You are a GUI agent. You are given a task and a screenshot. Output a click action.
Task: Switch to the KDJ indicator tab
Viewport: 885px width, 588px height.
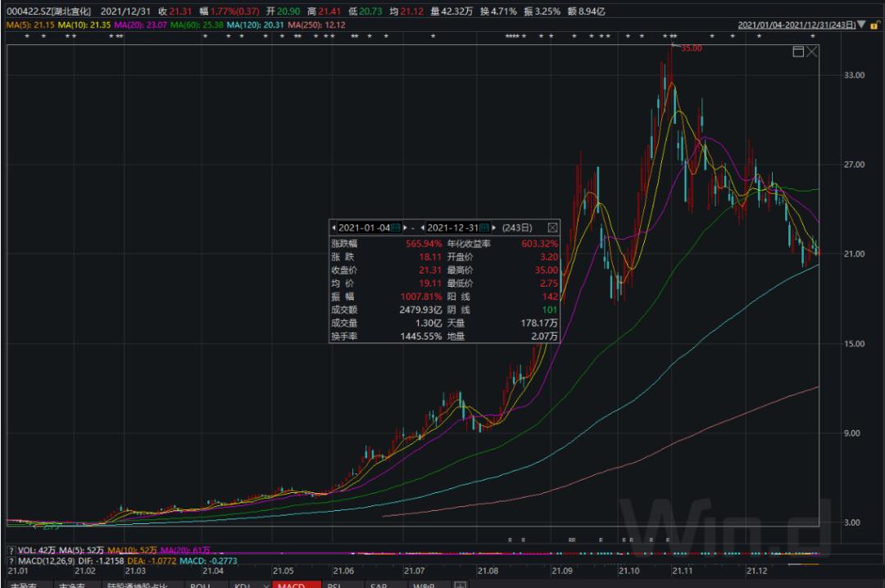pos(243,586)
